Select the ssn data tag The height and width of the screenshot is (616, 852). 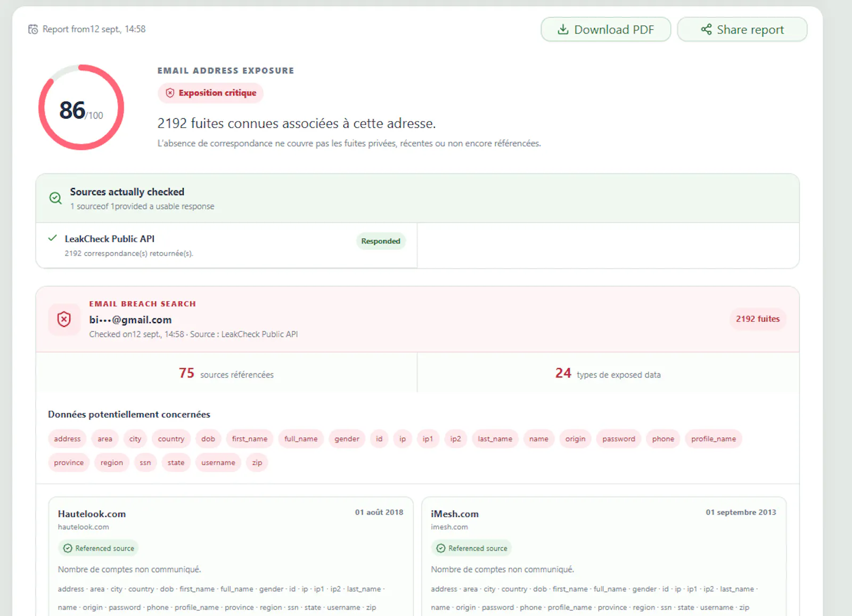pos(145,463)
